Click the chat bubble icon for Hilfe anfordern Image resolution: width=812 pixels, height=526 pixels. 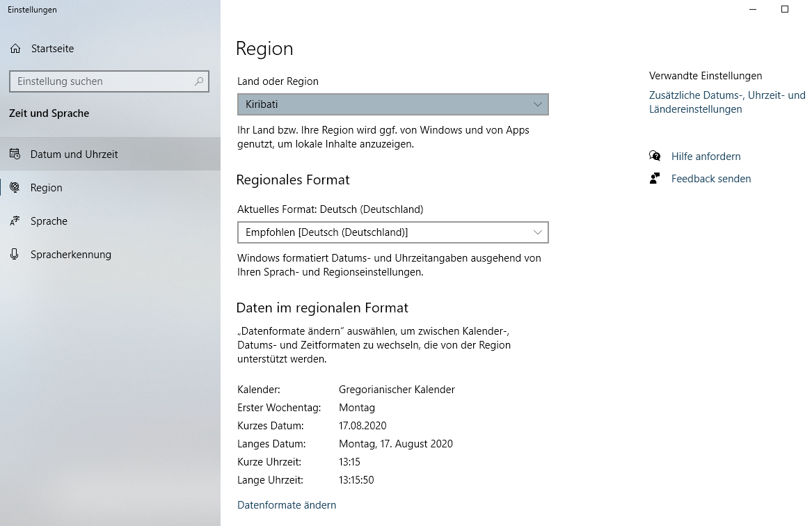click(x=655, y=156)
